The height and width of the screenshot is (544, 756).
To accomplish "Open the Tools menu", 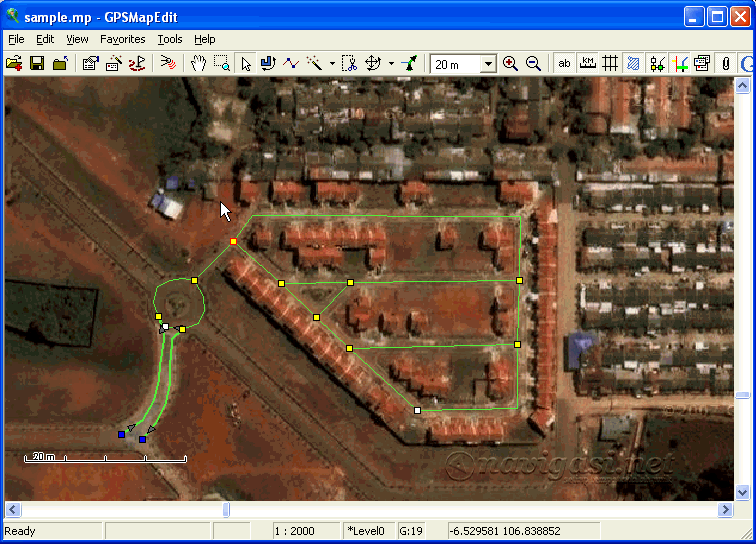I will pyautogui.click(x=170, y=39).
